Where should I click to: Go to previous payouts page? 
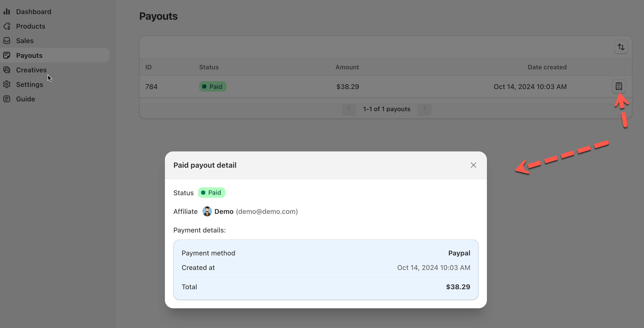pyautogui.click(x=349, y=109)
